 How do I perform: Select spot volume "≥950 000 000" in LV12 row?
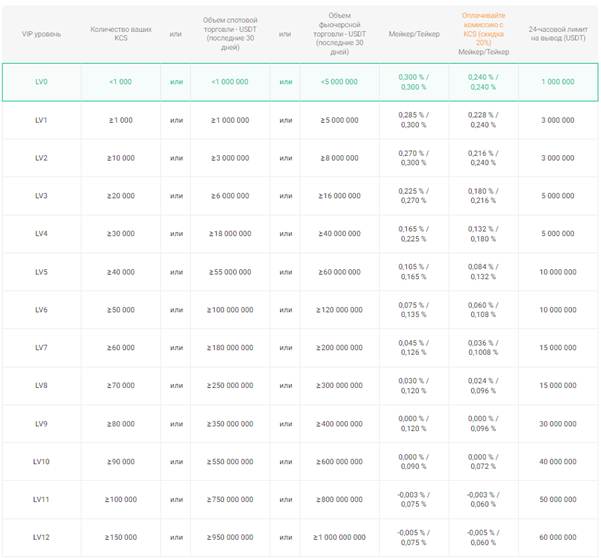(x=230, y=537)
